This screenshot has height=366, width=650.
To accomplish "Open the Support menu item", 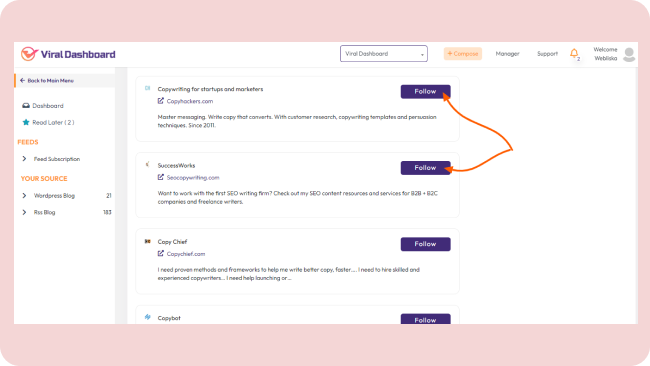I will (547, 54).
